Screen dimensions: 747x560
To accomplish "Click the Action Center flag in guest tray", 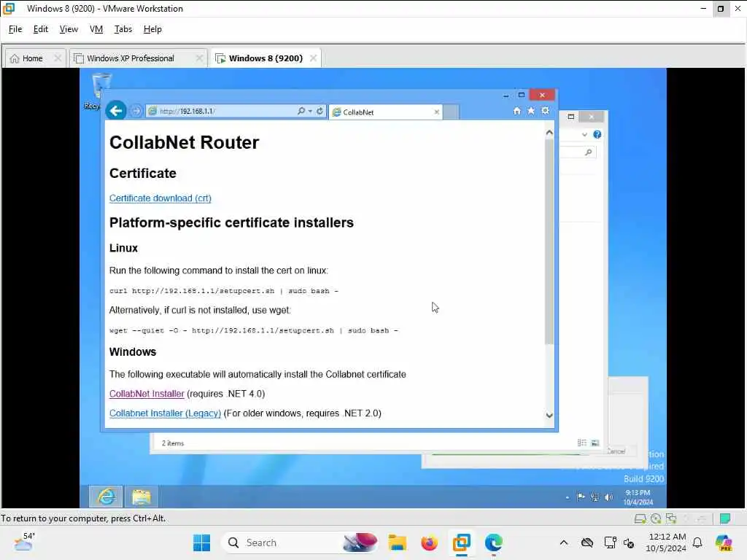I will [x=581, y=497].
